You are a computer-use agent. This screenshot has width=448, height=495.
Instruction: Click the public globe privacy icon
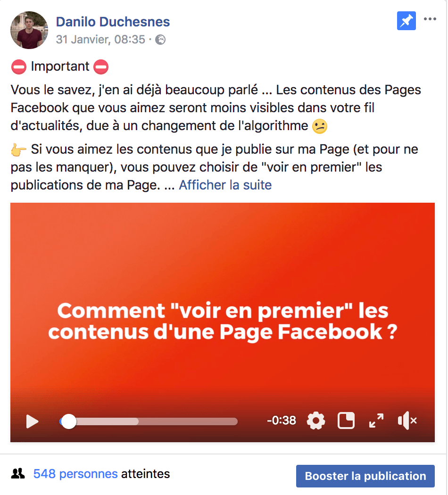click(x=160, y=40)
